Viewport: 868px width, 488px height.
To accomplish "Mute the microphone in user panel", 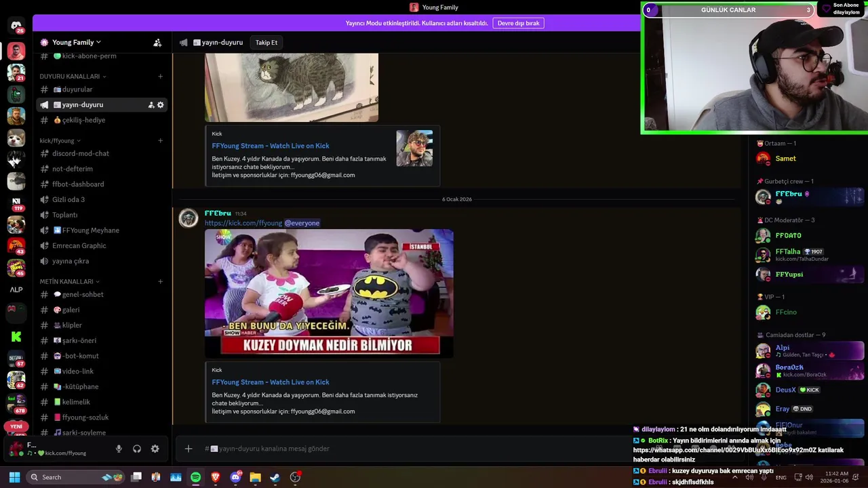I will [119, 449].
